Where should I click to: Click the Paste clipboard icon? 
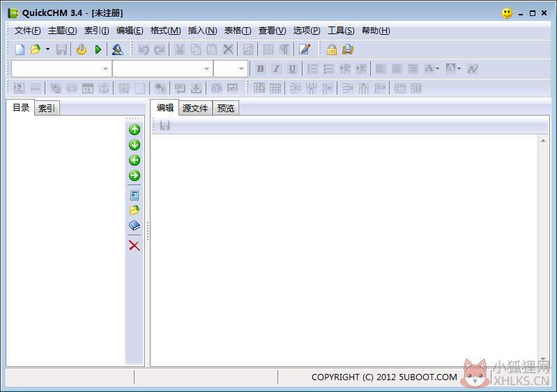pos(212,49)
